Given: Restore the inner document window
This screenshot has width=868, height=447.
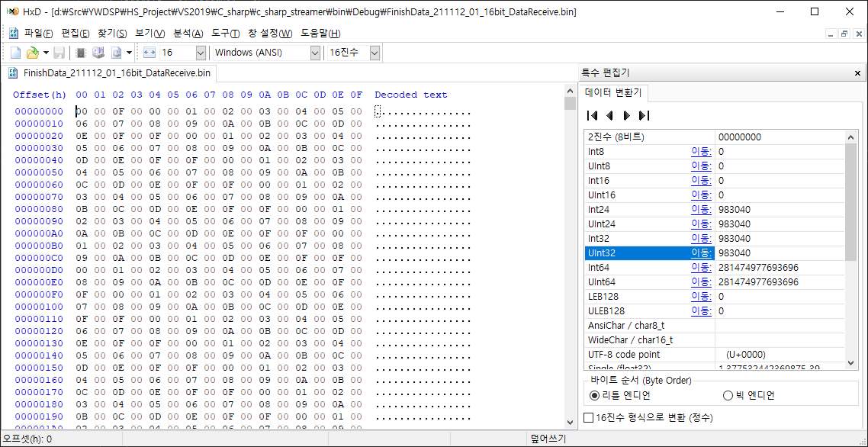Looking at the screenshot, I should [x=844, y=34].
